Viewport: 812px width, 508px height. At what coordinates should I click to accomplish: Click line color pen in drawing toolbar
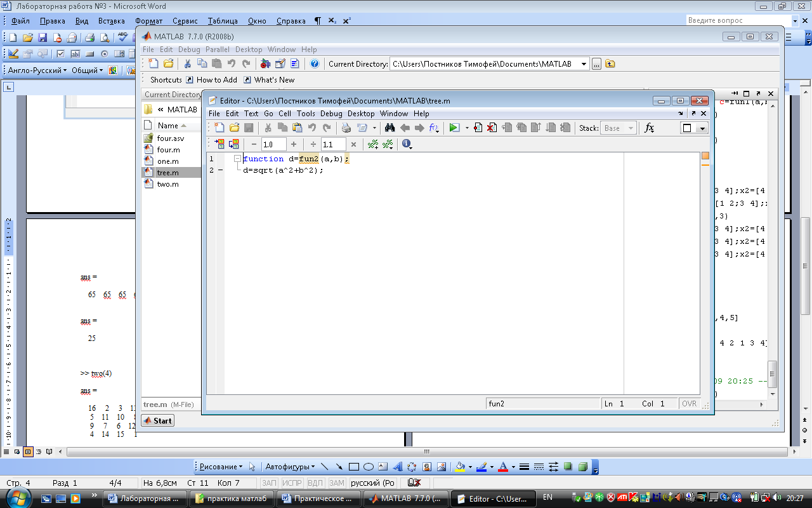click(481, 467)
